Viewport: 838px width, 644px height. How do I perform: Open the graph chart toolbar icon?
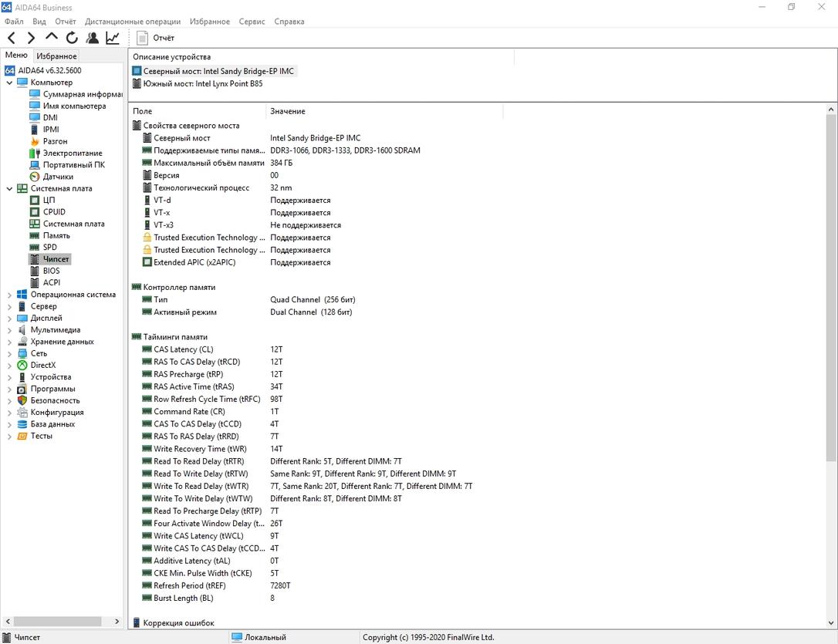(113, 38)
